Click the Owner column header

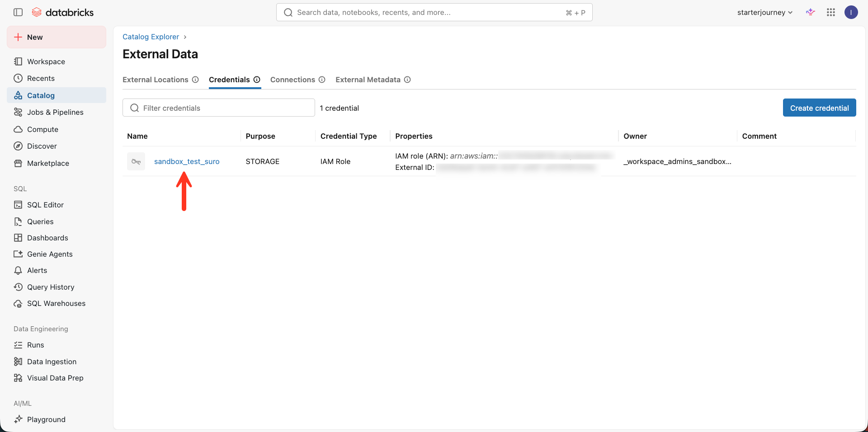pos(635,136)
